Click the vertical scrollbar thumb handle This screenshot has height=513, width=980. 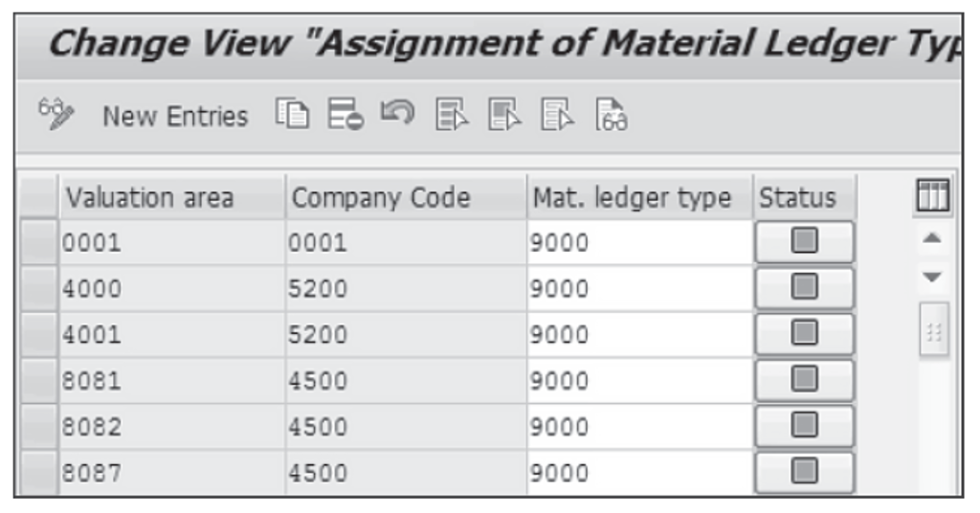[933, 328]
